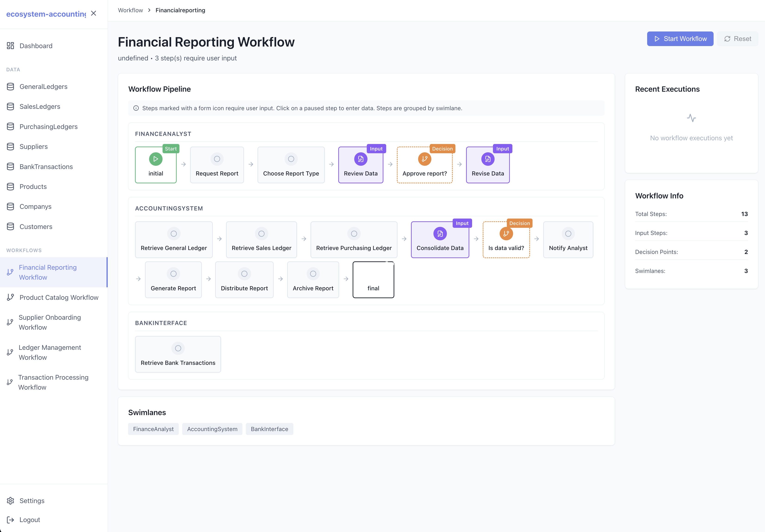Select the initial start step node
Screen dimensions: 765x532
click(x=156, y=165)
